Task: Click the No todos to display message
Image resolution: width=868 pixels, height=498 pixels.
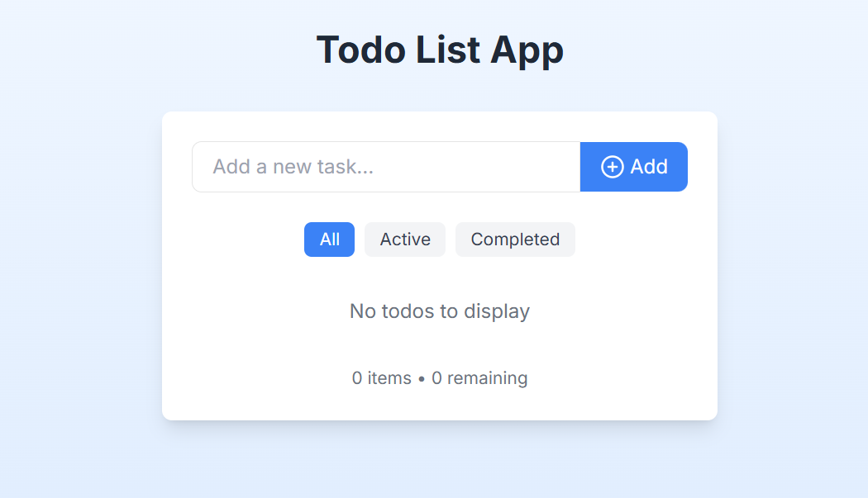Action: point(440,311)
